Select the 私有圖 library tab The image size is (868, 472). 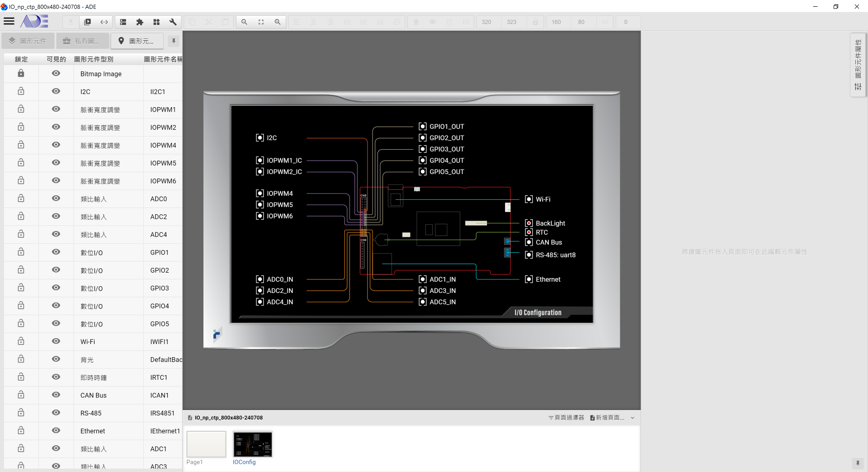click(83, 41)
